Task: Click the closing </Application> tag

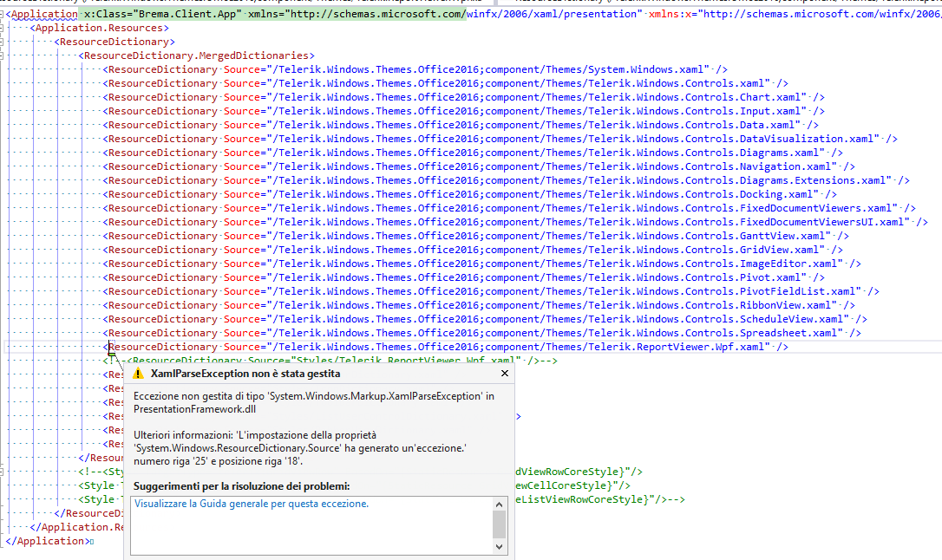Action: coord(47,540)
